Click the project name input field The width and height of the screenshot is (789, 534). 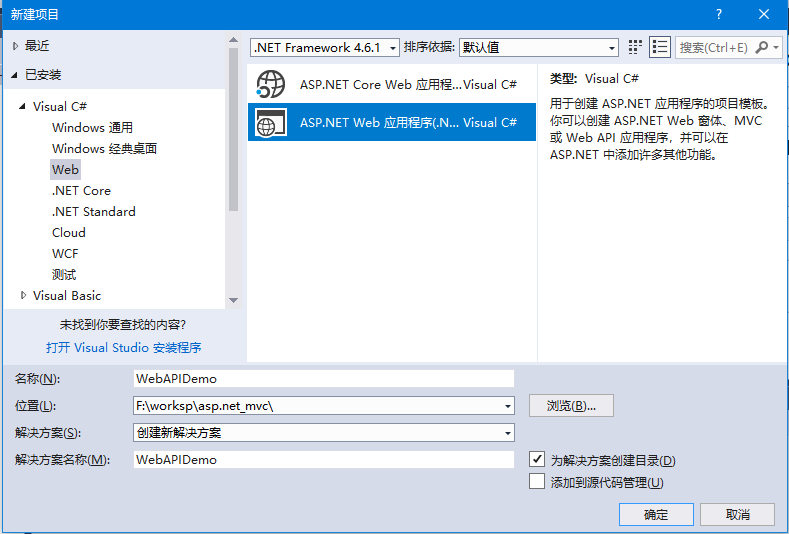click(x=323, y=379)
